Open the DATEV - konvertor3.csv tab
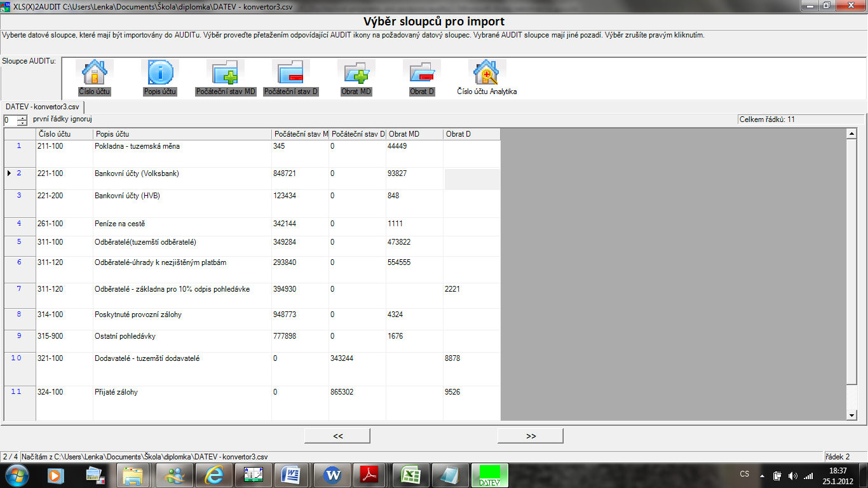The height and width of the screenshot is (488, 868). coord(43,107)
